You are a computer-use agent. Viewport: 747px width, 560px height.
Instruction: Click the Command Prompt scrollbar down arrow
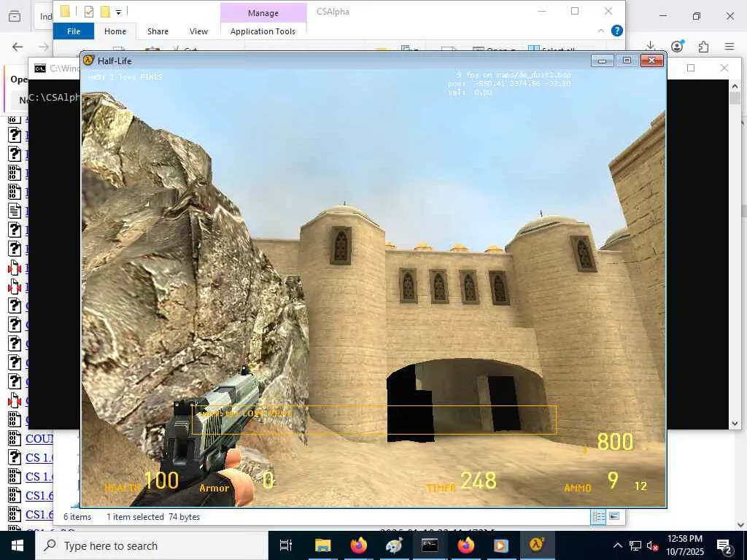[735, 424]
